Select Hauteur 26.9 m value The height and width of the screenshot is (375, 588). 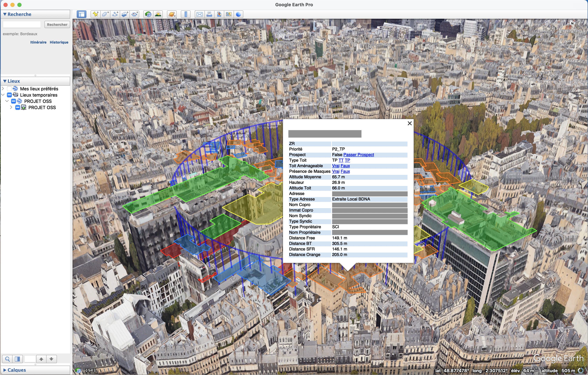[x=338, y=182]
